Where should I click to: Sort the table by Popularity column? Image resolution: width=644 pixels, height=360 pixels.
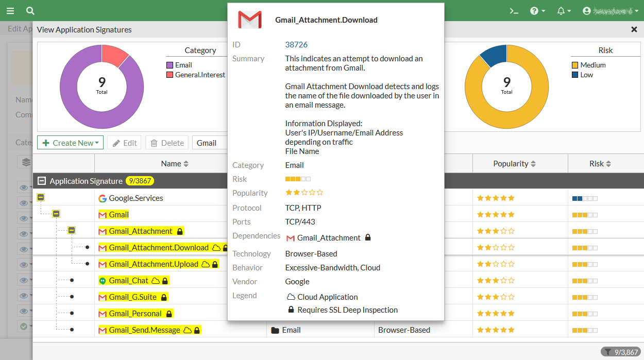click(x=515, y=164)
